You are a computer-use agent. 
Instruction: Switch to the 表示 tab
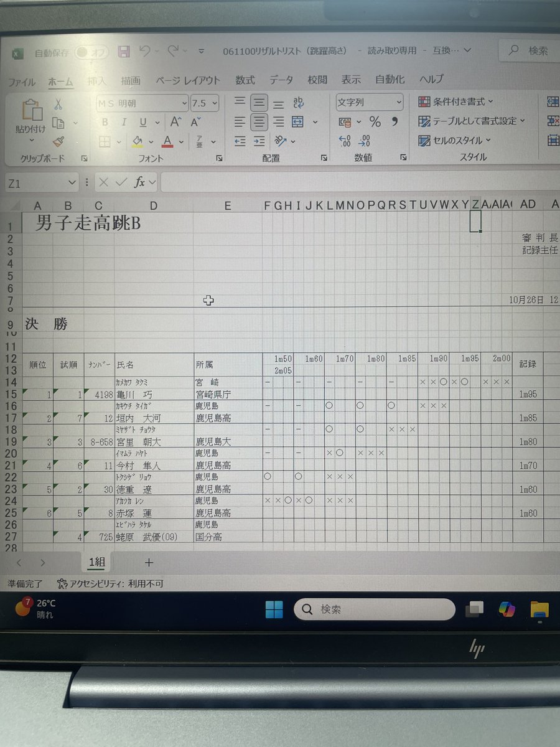click(x=351, y=80)
